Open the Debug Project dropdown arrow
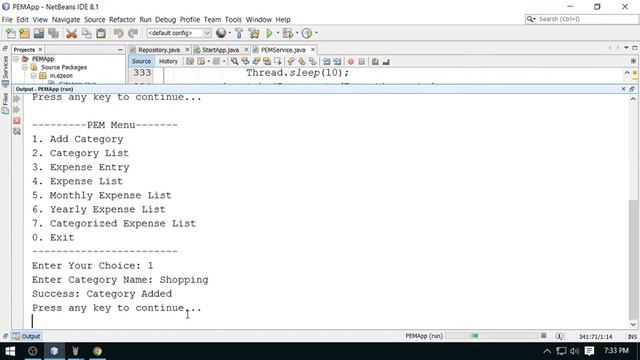The width and height of the screenshot is (640, 360). click(x=297, y=33)
